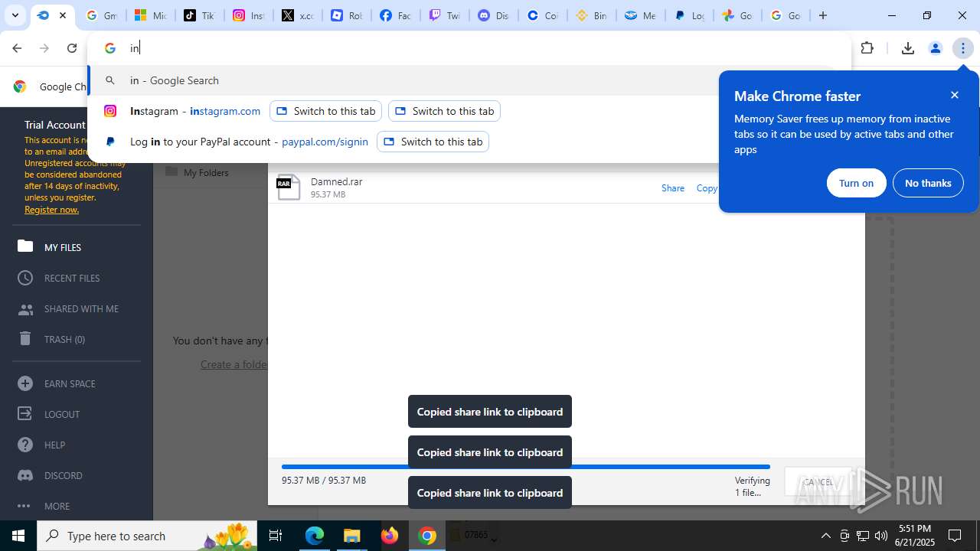Switch to the Coinbase tab
The height and width of the screenshot is (551, 980).
point(542,15)
